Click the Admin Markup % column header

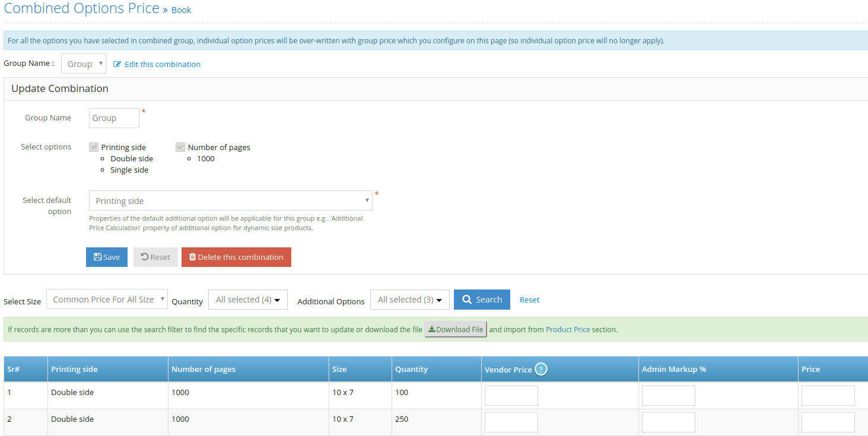tap(718, 369)
